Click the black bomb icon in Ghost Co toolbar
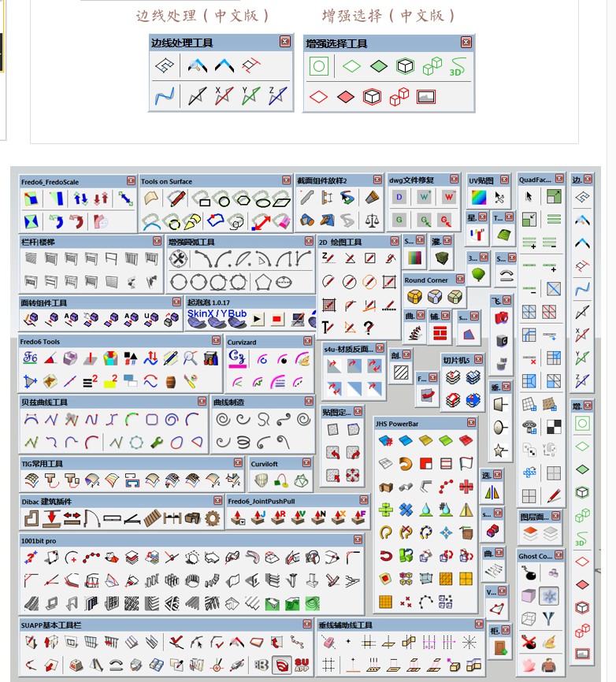 [x=529, y=573]
